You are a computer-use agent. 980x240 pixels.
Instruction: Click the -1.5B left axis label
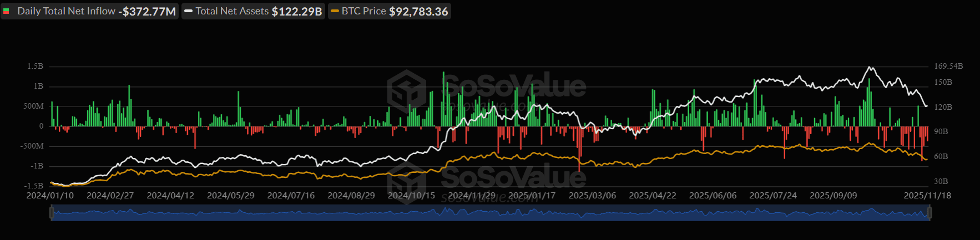coord(34,186)
